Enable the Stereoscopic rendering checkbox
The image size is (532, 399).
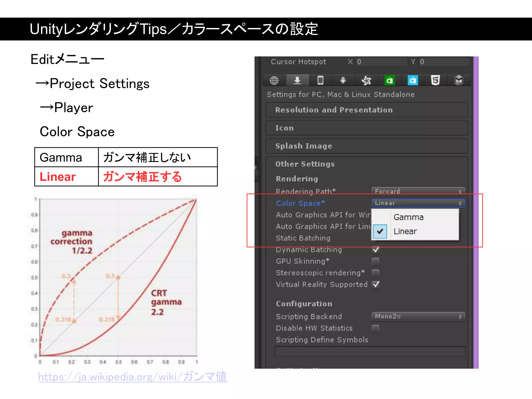coord(376,273)
